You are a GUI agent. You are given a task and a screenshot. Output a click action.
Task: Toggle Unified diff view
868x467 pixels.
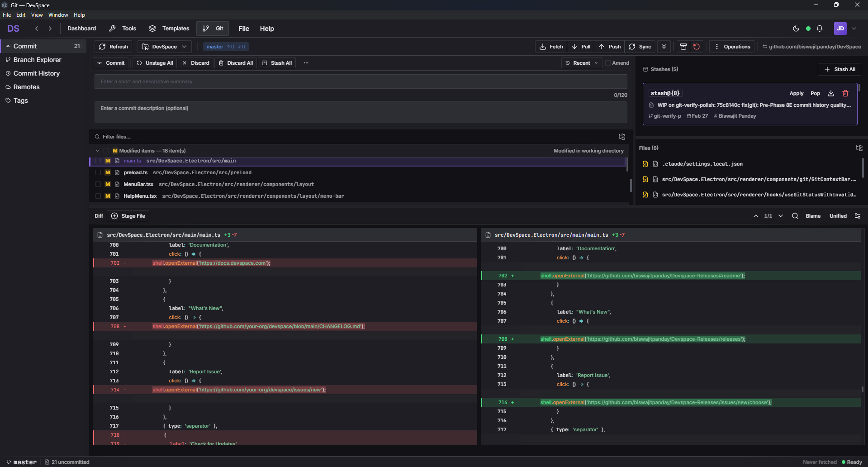(x=838, y=216)
